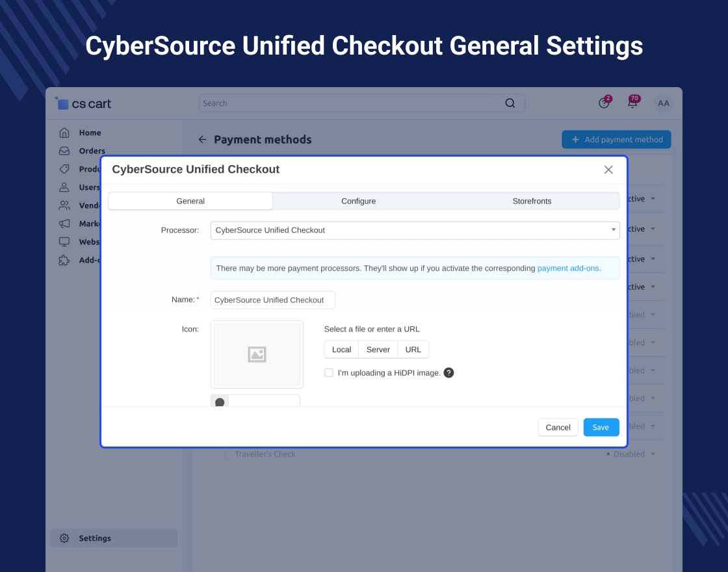Click the HiDPI help question mark icon
Viewport: 728px width, 572px height.
[x=448, y=372]
